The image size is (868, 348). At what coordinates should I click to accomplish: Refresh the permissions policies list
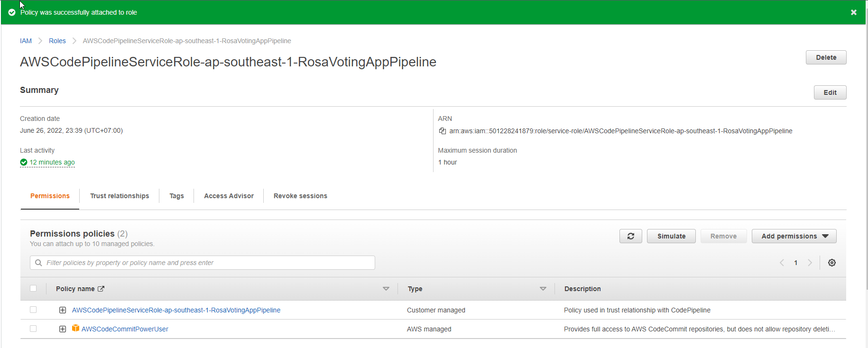(630, 236)
